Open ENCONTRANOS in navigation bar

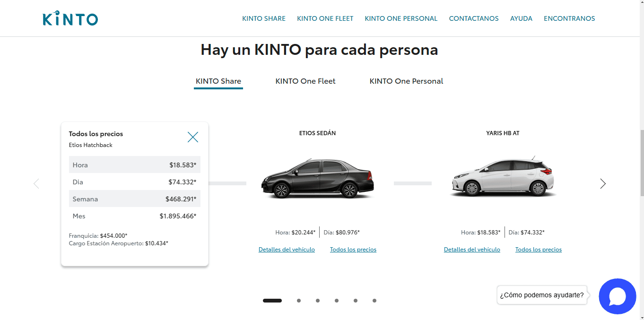569,18
